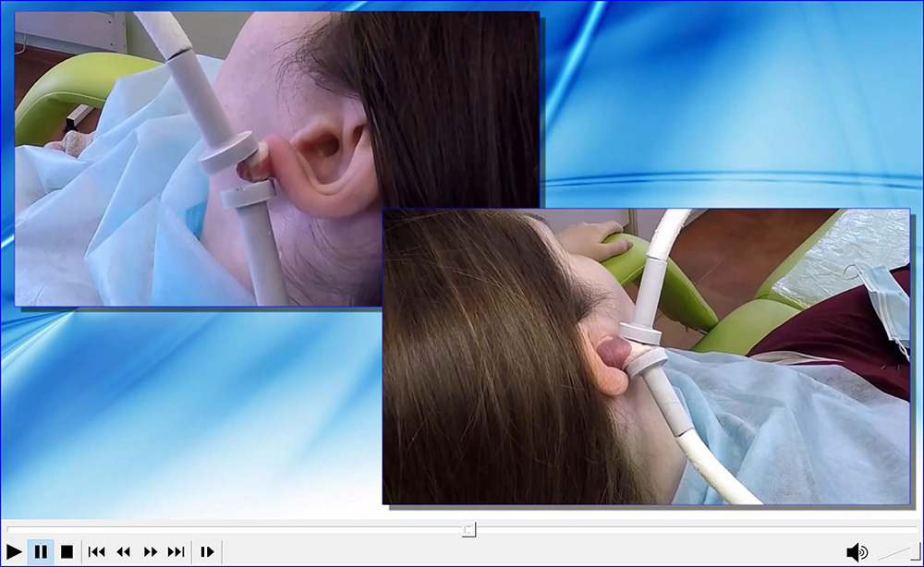
Task: Click the volume slider end handle
Action: tap(913, 552)
